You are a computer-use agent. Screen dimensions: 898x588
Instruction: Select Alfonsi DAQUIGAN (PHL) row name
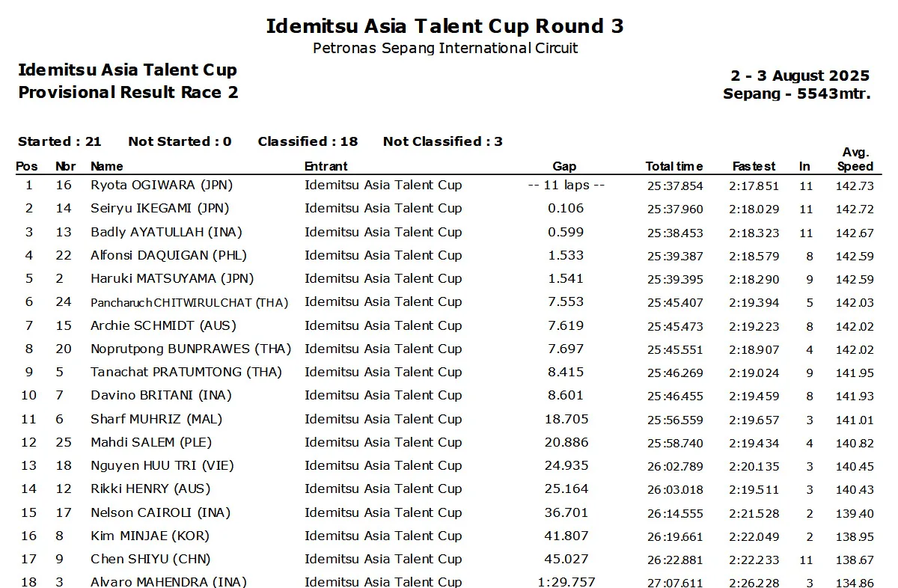point(168,255)
